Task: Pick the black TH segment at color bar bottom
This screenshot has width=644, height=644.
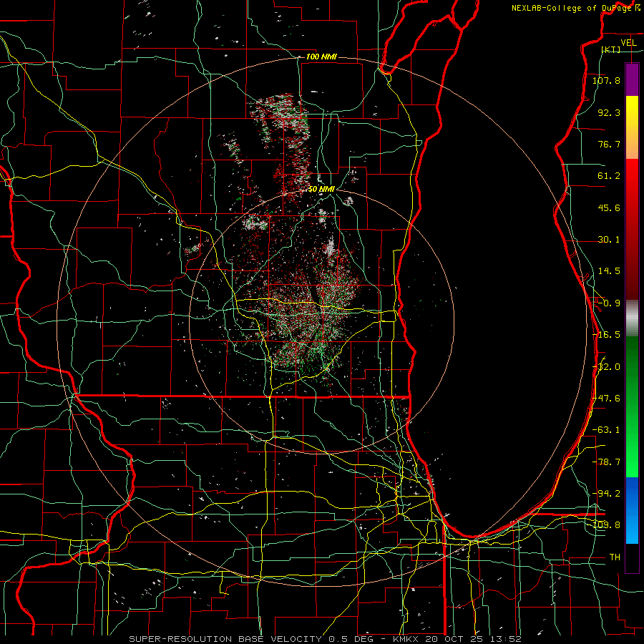Action: (632, 557)
